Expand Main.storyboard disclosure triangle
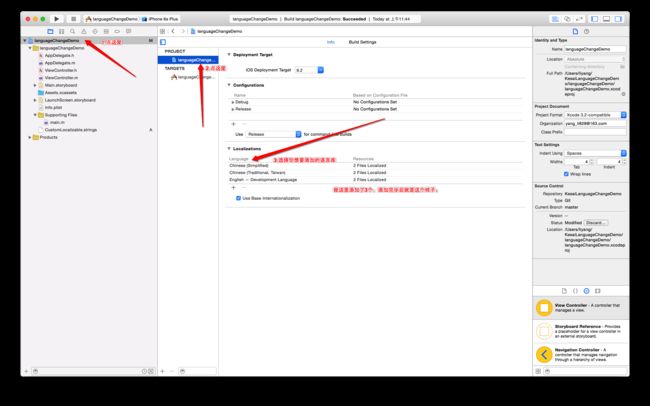 pyautogui.click(x=35, y=85)
